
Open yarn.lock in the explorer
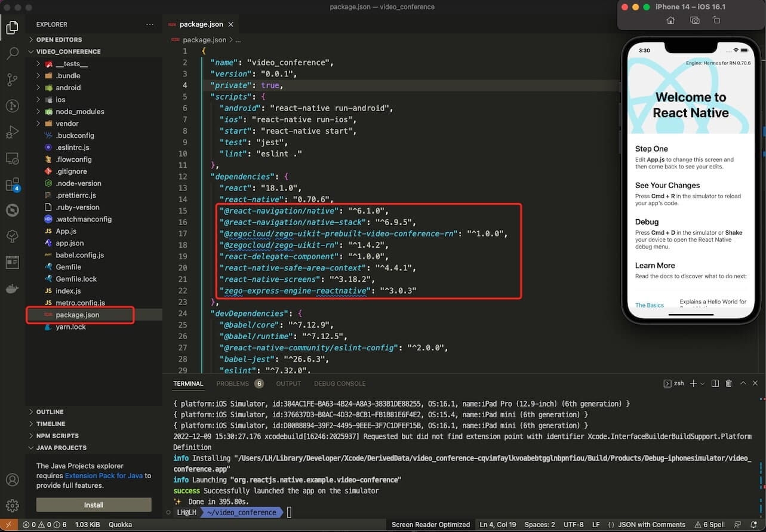pyautogui.click(x=70, y=327)
